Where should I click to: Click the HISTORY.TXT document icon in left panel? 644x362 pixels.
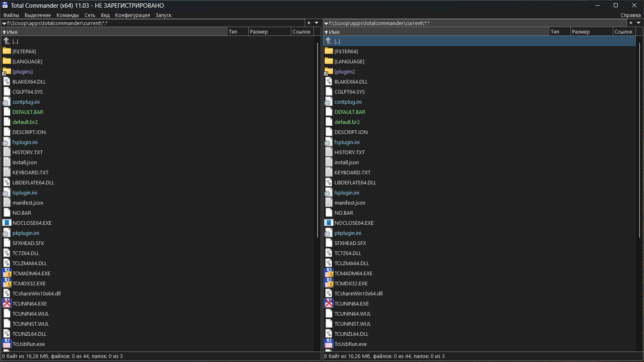pos(6,152)
